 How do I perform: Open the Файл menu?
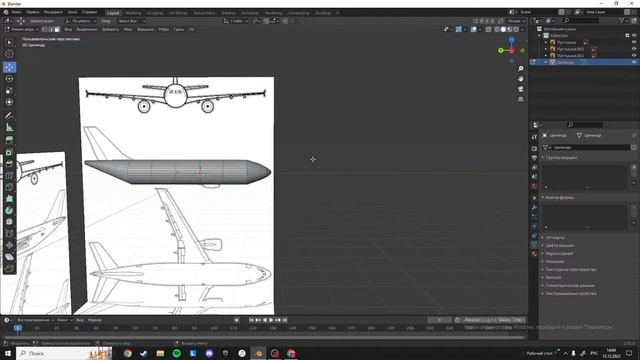pyautogui.click(x=17, y=12)
